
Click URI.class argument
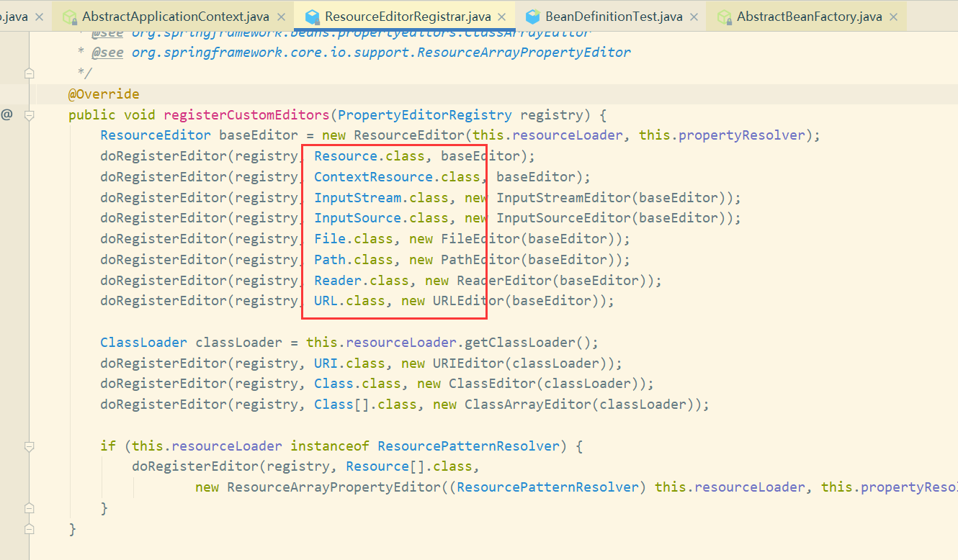click(349, 363)
